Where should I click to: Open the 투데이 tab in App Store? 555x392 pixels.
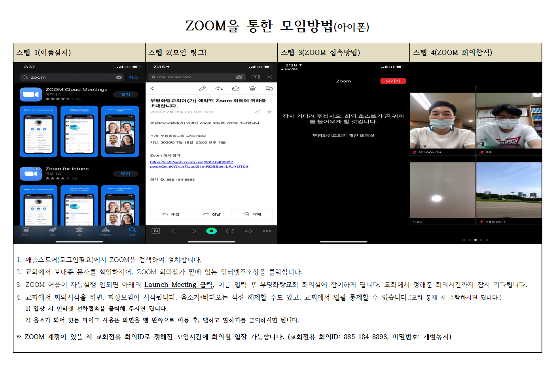[x=26, y=232]
